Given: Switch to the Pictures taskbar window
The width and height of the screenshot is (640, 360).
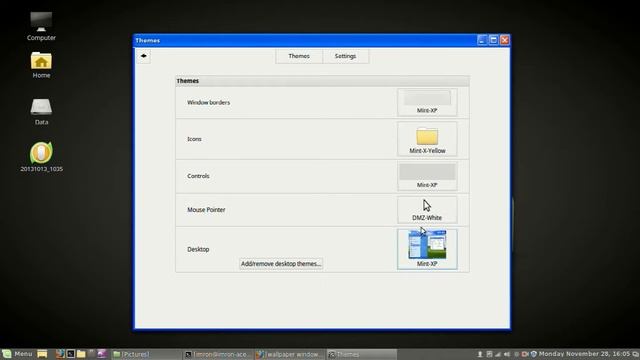Looking at the screenshot, I should tap(146, 354).
